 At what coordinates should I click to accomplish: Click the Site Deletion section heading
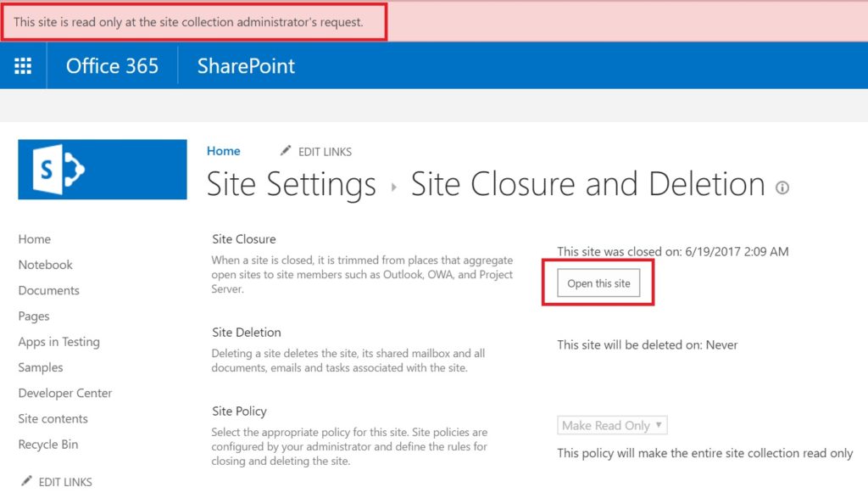247,333
